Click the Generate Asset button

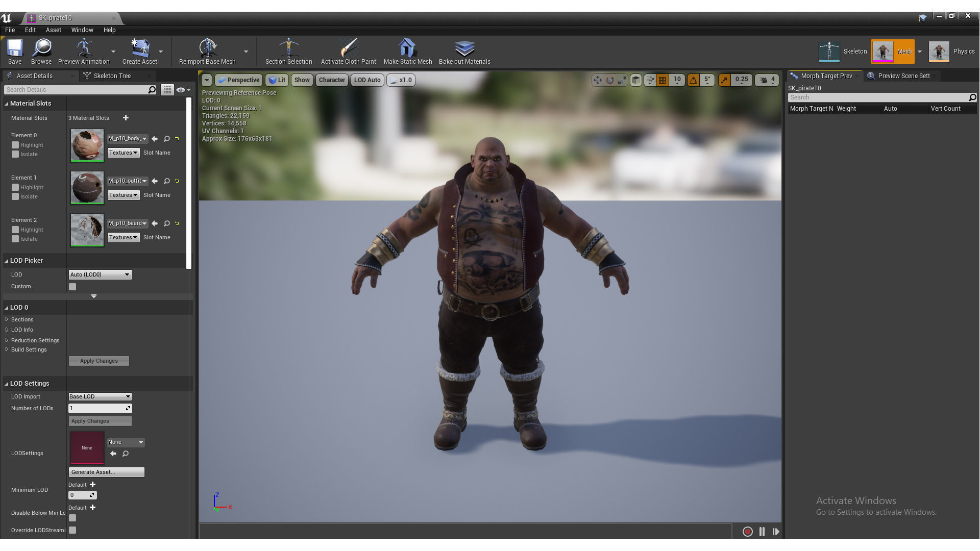(x=106, y=472)
